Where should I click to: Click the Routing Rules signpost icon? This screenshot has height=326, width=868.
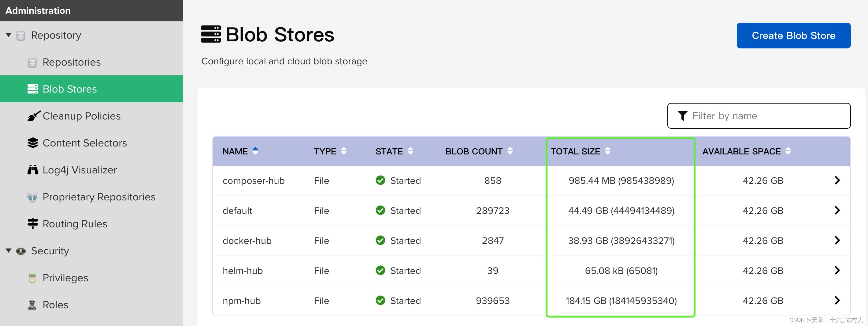[x=33, y=224]
